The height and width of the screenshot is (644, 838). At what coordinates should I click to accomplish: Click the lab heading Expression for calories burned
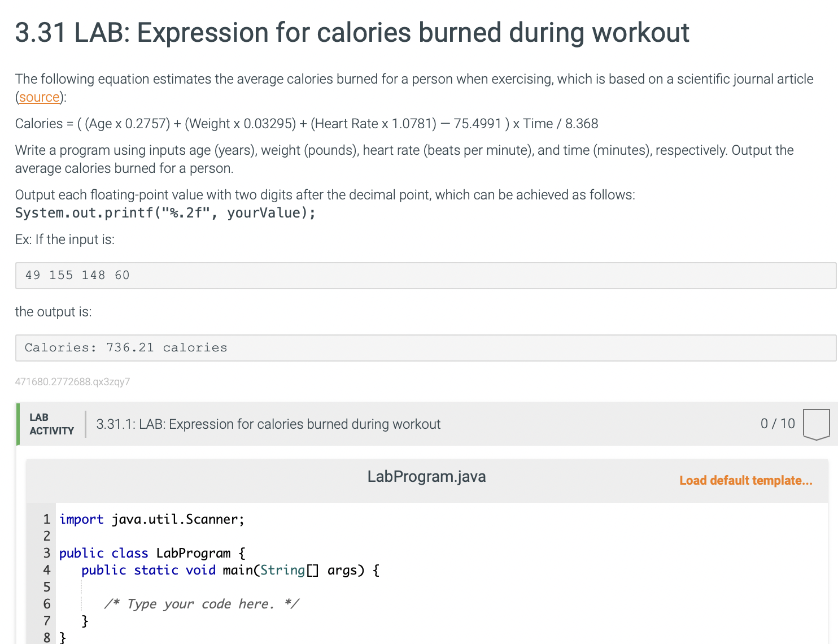pyautogui.click(x=351, y=33)
